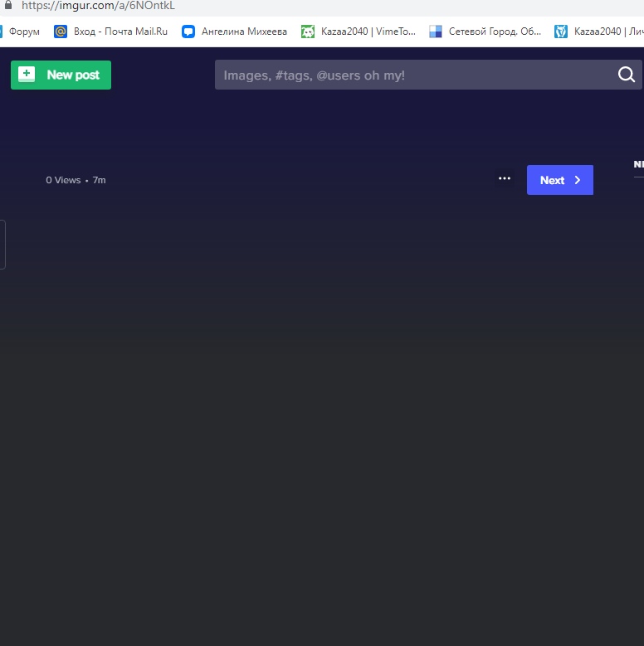Click the blue chat bubble bookmark icon
644x646 pixels.
coord(188,32)
